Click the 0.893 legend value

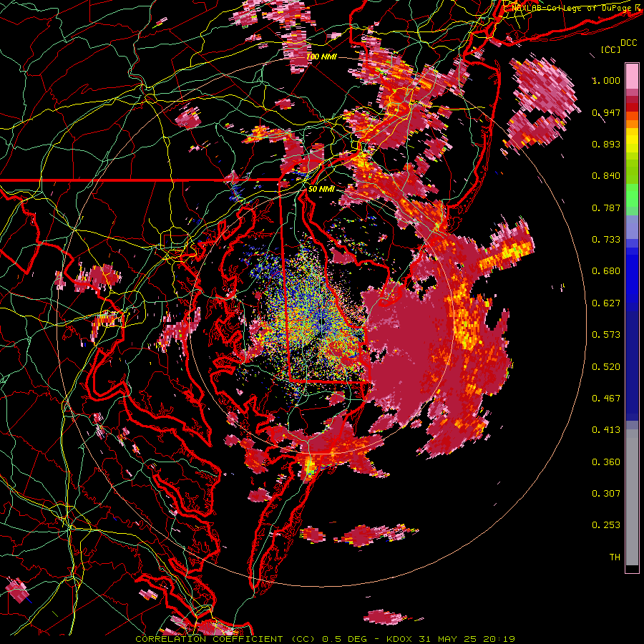(x=606, y=144)
